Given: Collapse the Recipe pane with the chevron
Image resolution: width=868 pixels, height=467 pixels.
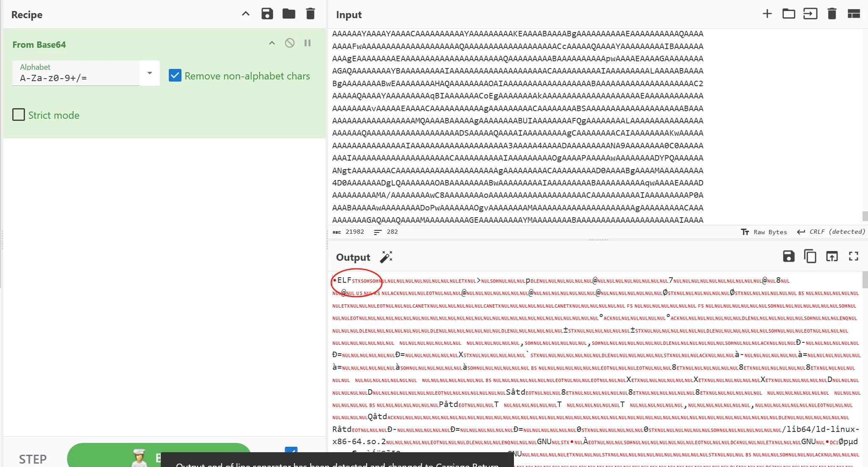Looking at the screenshot, I should pos(246,14).
